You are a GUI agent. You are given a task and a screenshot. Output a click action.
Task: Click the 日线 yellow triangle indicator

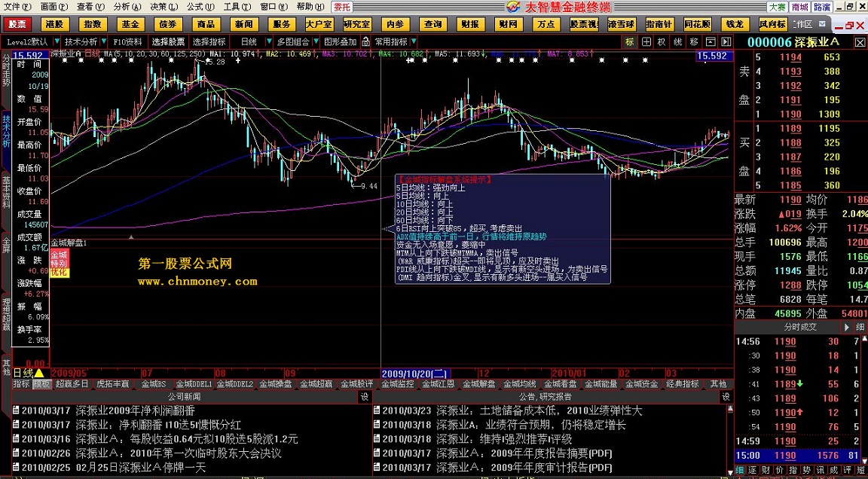pos(39,373)
